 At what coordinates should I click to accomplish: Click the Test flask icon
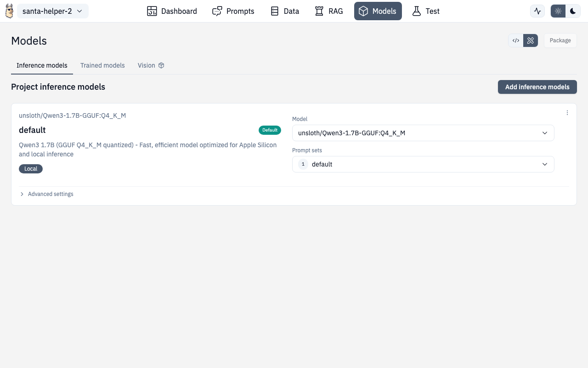(417, 11)
